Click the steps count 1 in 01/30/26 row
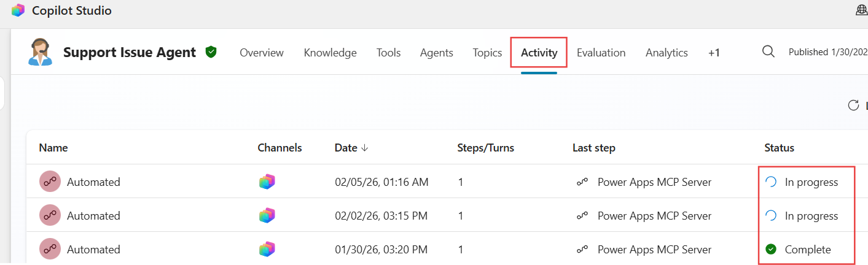This screenshot has width=868, height=265. (461, 249)
